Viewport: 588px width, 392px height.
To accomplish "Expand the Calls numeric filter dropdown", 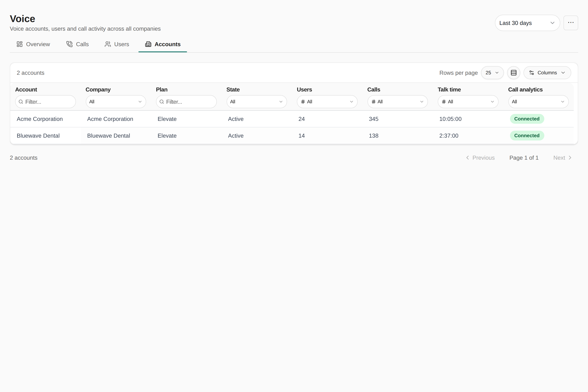I will pyautogui.click(x=398, y=102).
